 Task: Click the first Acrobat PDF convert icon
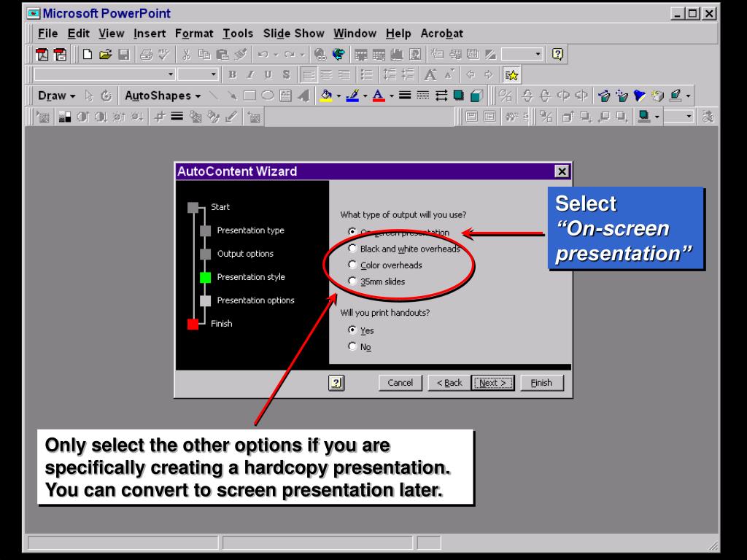[42, 54]
